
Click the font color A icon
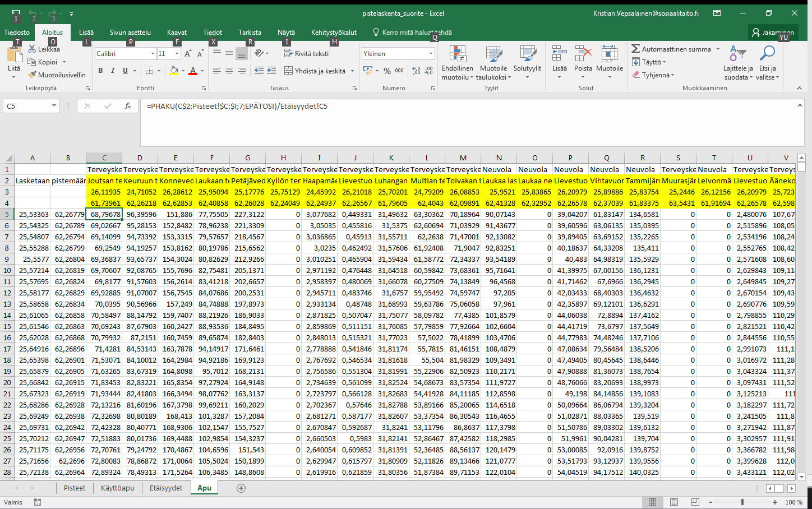pyautogui.click(x=193, y=71)
